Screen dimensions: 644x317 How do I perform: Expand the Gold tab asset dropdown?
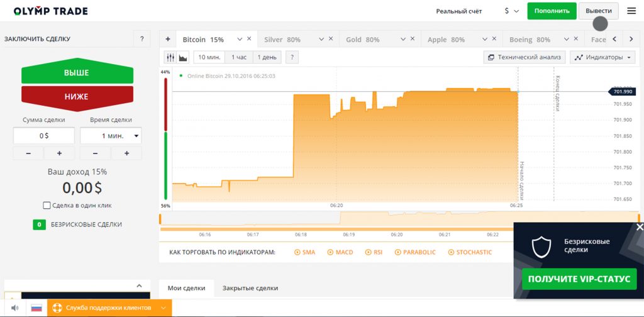403,40
